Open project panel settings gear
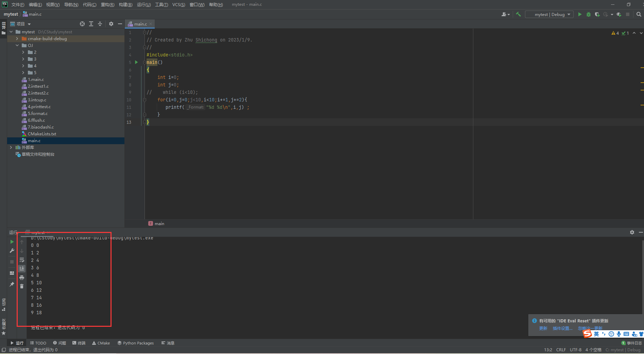The image size is (644, 354). pos(111,24)
